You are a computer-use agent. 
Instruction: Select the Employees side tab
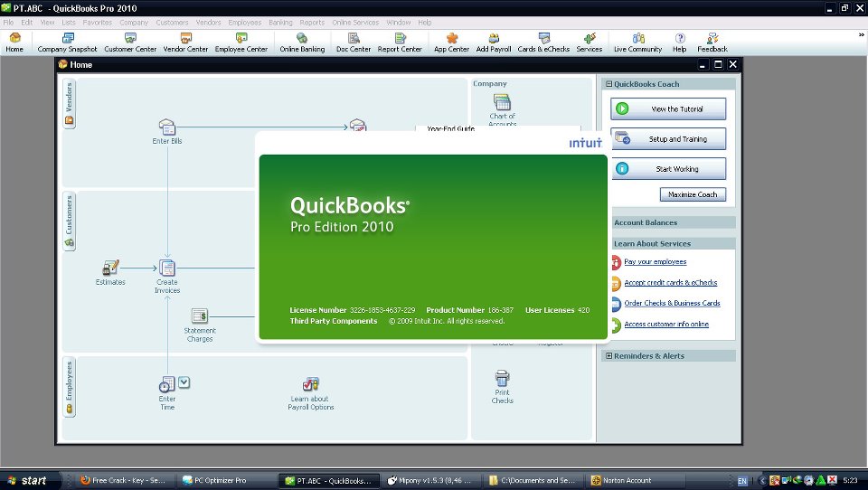click(69, 387)
